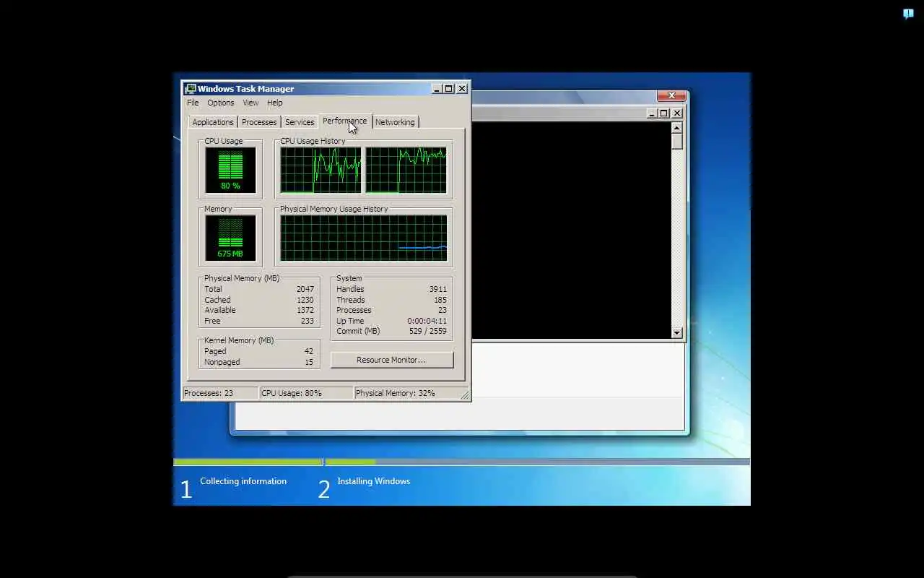Viewport: 924px width, 578px height.
Task: Click the Installing Windows progress bar
Action: pos(537,462)
